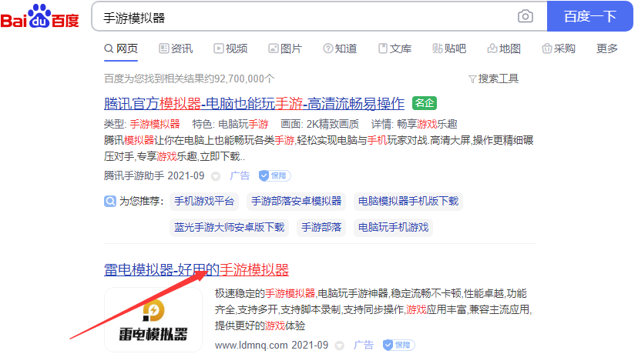Open the 图片 search tab
This screenshot has width=638, height=364.
285,48
